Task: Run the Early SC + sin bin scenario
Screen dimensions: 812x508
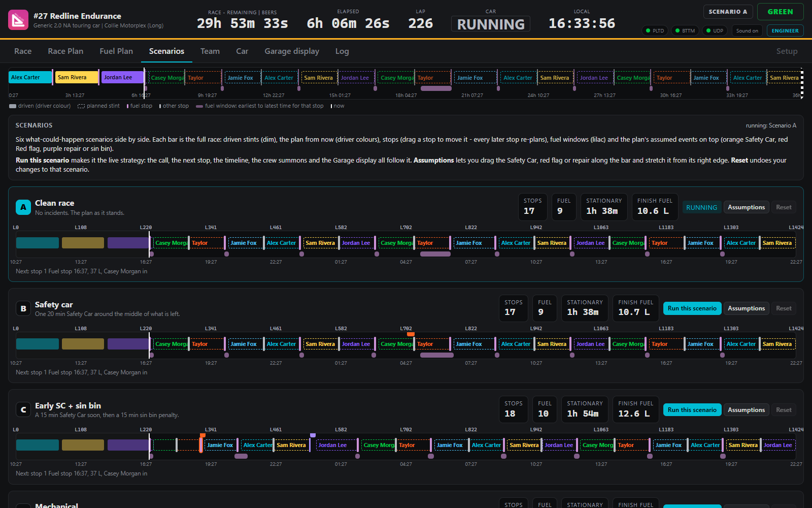Action: (692, 410)
